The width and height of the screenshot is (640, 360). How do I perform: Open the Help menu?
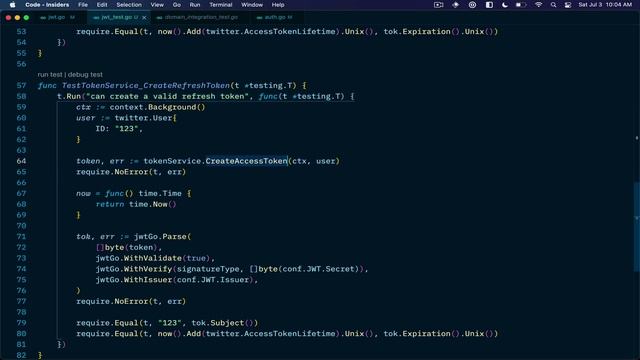tap(278, 5)
